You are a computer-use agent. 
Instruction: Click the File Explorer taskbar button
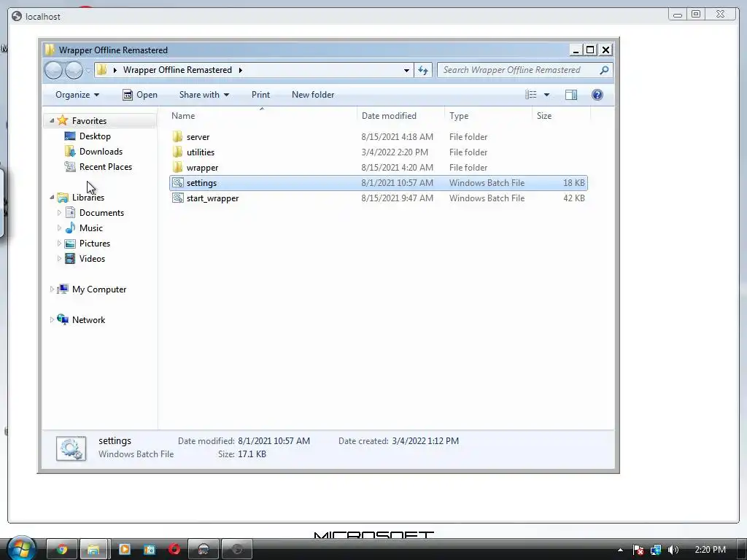(93, 550)
